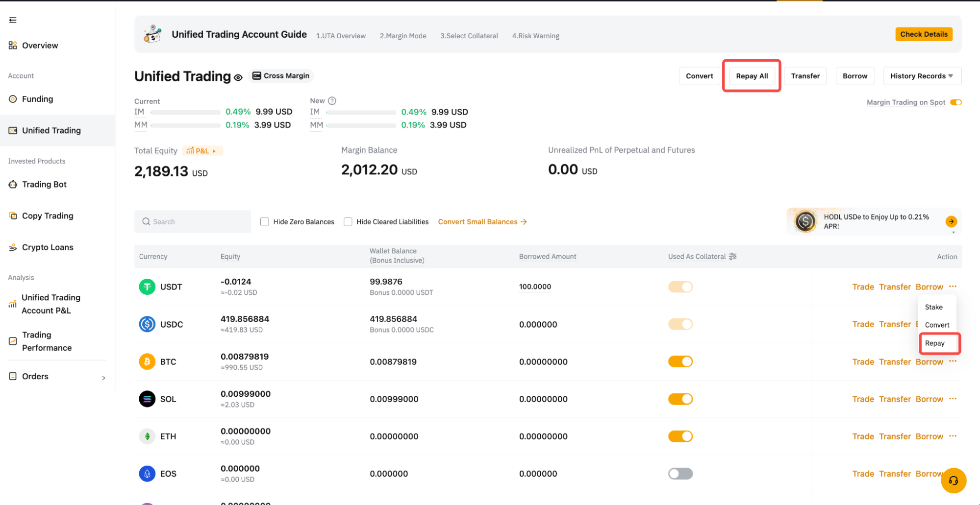Turn on EOS collateral toggle
The width and height of the screenshot is (980, 505).
click(680, 474)
